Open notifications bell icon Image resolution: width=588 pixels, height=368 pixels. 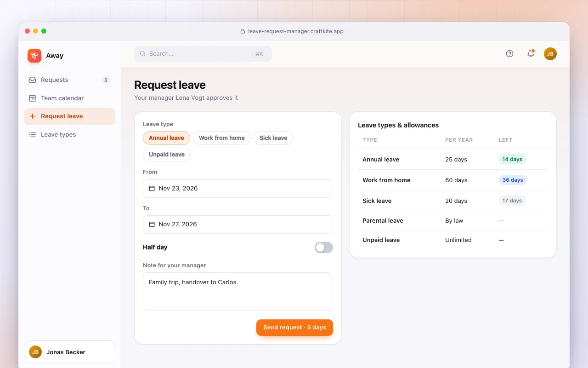click(x=531, y=54)
